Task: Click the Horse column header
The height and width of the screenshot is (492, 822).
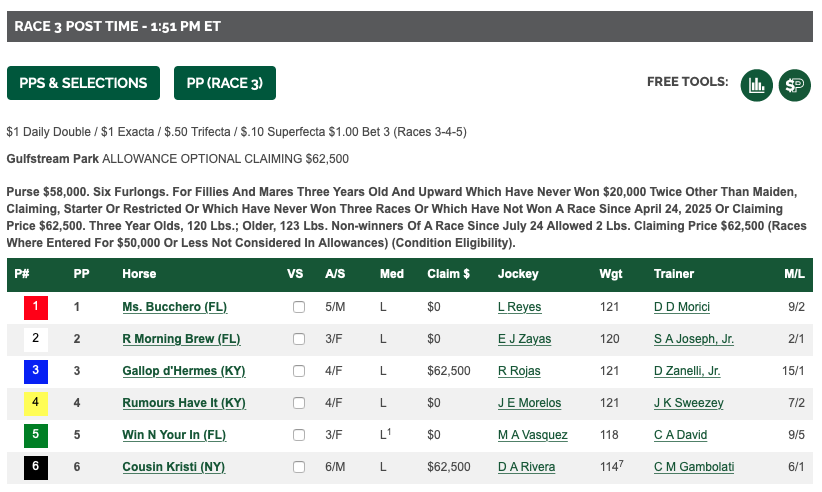Action: pyautogui.click(x=139, y=274)
